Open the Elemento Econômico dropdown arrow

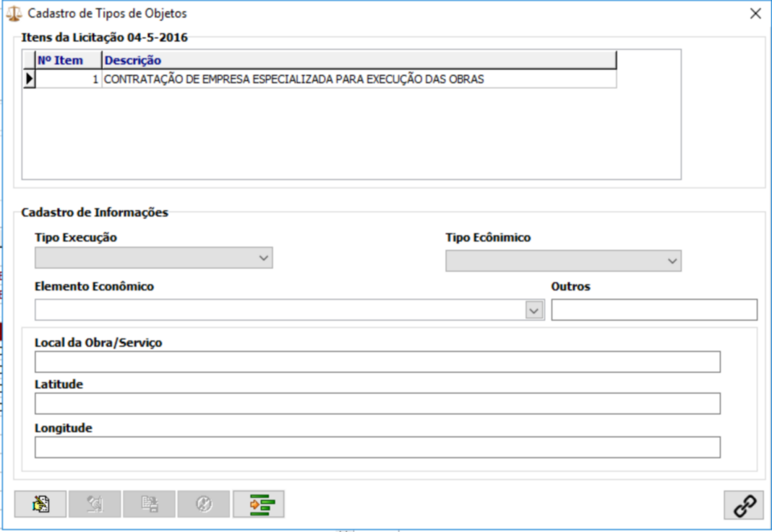534,310
